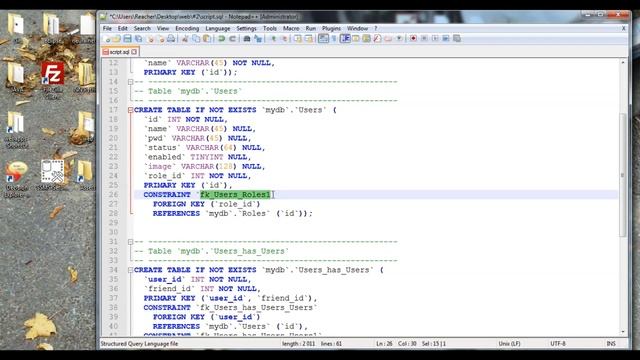Click the editor scrollbar up arrow
This screenshot has width=640, height=360.
pos(623,62)
